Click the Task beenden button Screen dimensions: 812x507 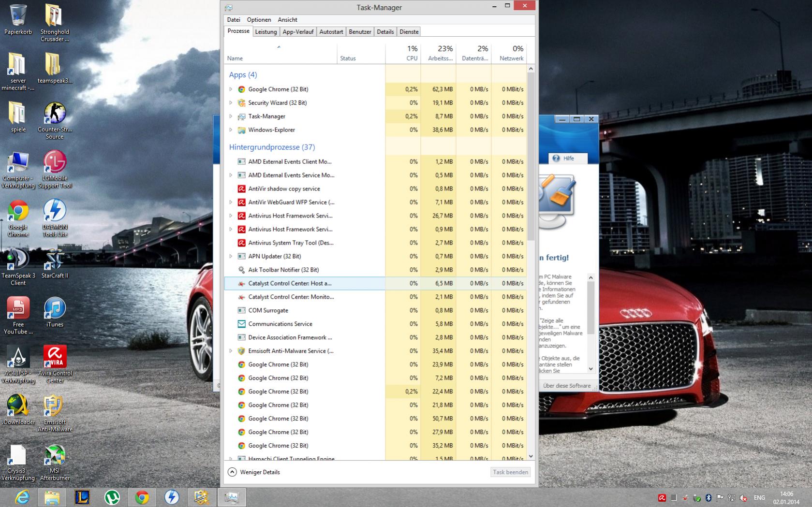pyautogui.click(x=510, y=472)
